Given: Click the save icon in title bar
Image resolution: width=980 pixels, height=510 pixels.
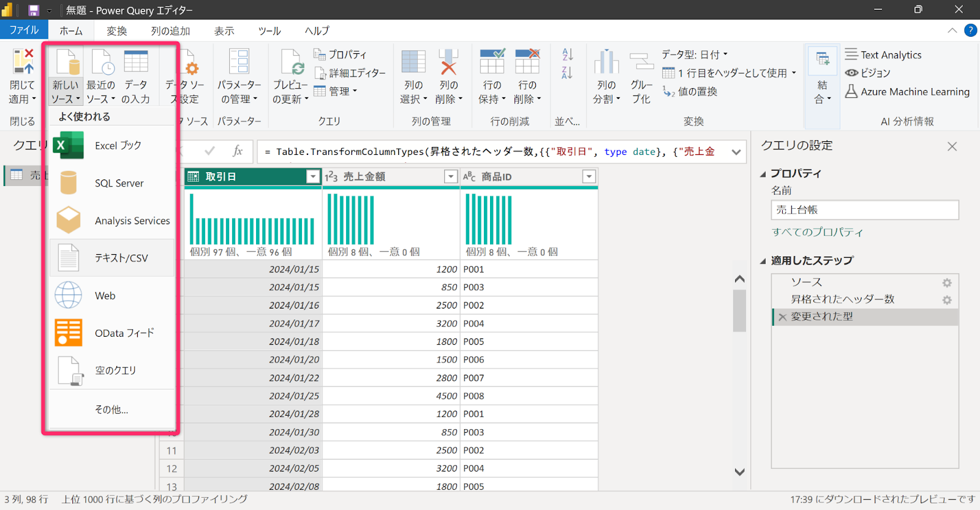Looking at the screenshot, I should [34, 10].
